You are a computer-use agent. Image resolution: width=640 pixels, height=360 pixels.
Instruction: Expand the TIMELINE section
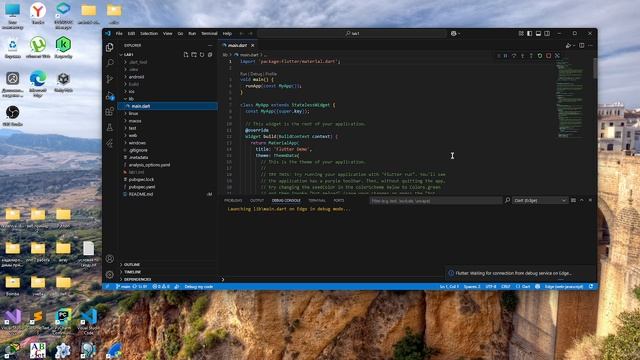pos(167,272)
